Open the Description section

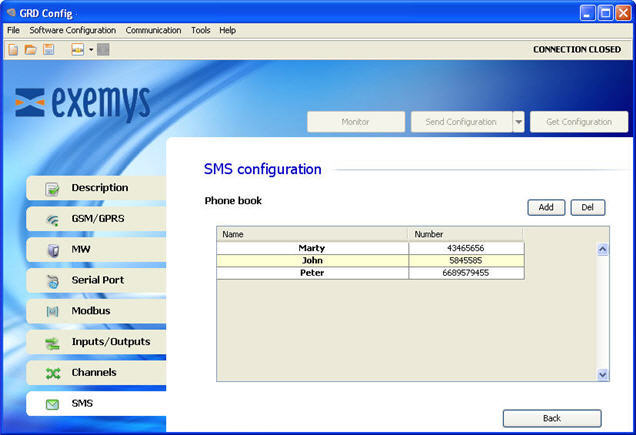[97, 188]
